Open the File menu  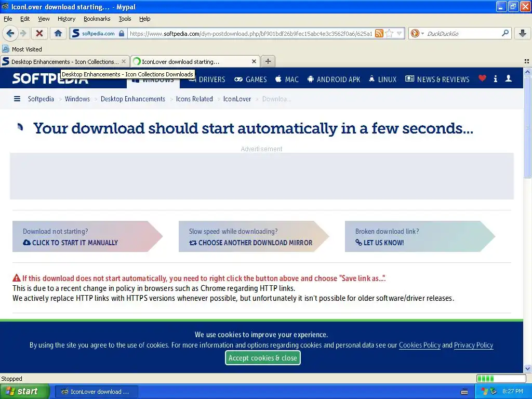[8, 19]
